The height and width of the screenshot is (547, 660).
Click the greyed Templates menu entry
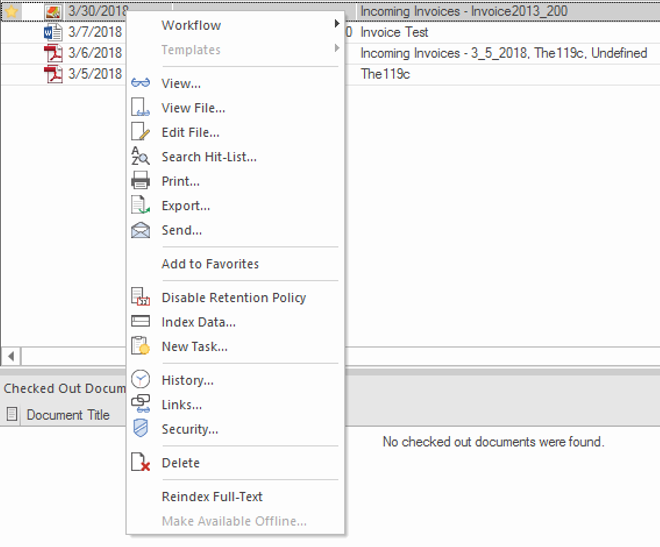[235, 50]
